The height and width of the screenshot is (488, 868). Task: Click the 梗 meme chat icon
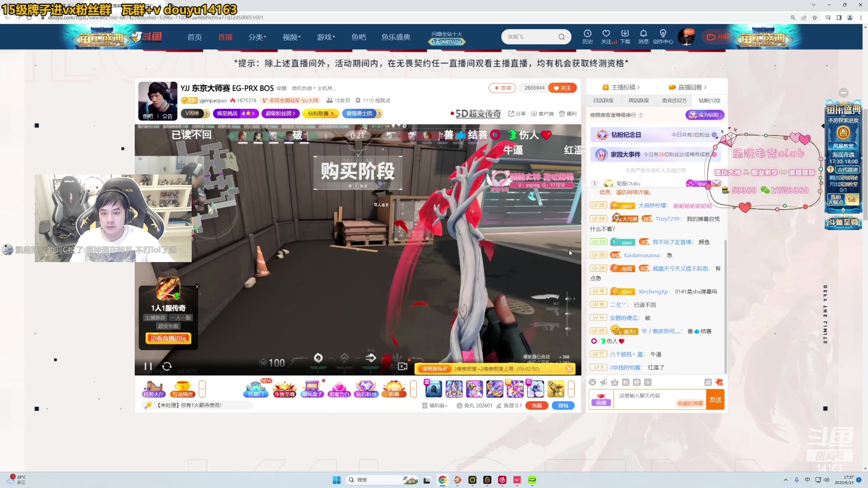pos(637,382)
